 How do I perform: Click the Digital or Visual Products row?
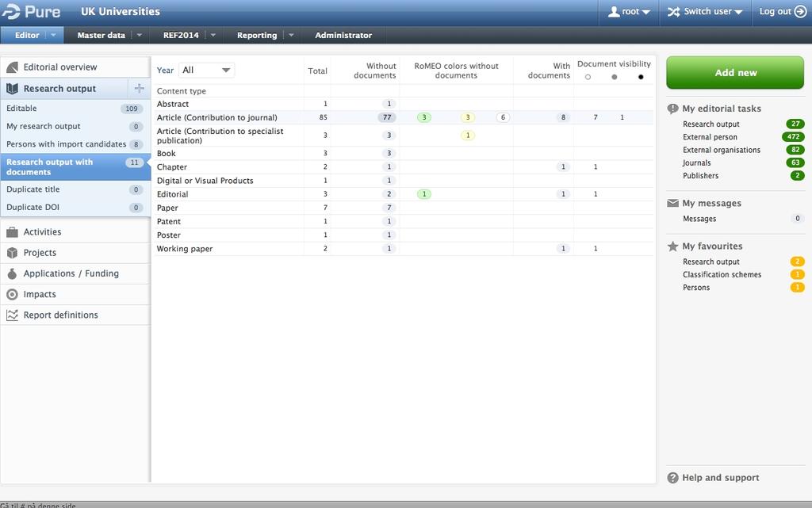[404, 181]
